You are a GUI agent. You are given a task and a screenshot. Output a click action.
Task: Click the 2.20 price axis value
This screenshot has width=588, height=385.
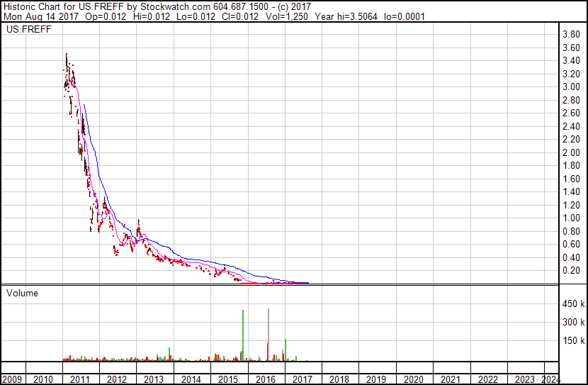click(x=571, y=139)
